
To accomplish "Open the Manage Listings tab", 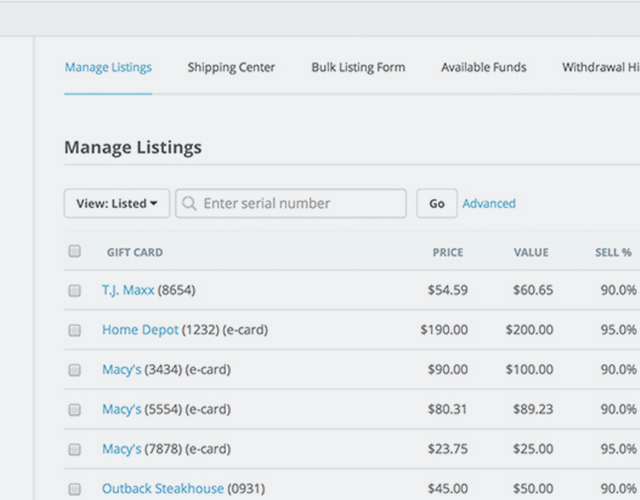I will 108,67.
